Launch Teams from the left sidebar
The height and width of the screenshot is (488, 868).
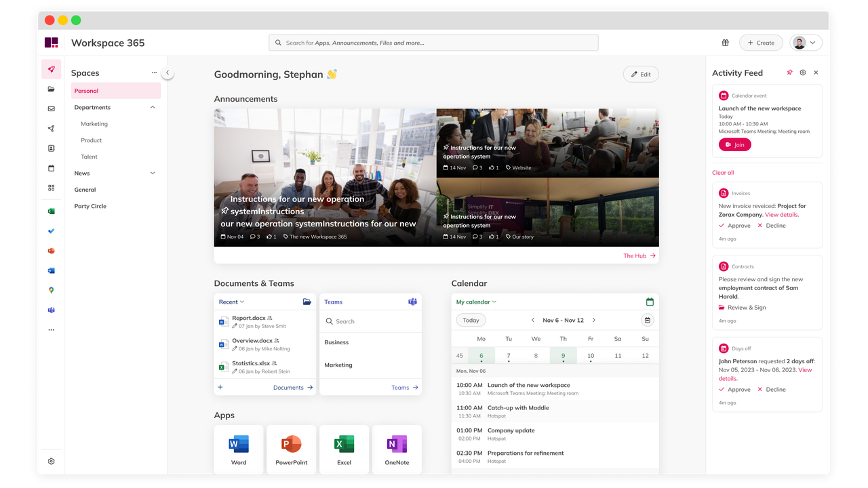tap(51, 310)
